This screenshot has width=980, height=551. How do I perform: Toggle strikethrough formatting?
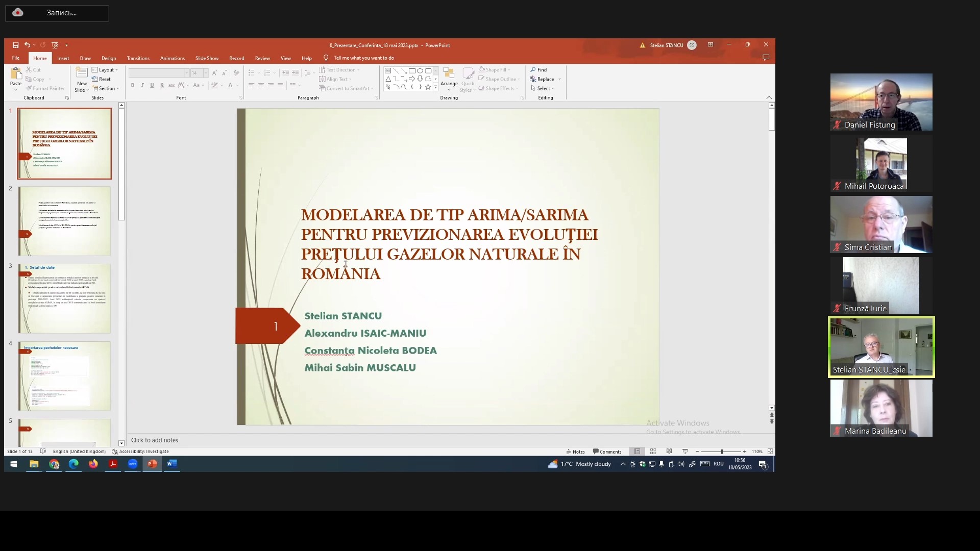[171, 85]
